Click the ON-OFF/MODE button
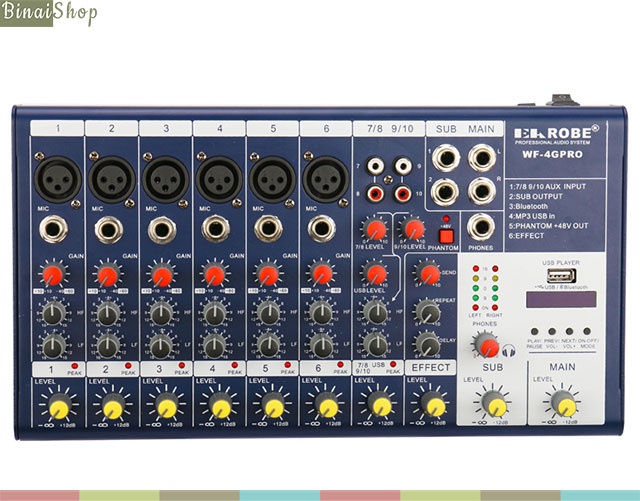This screenshot has height=501, width=640. pos(587,331)
